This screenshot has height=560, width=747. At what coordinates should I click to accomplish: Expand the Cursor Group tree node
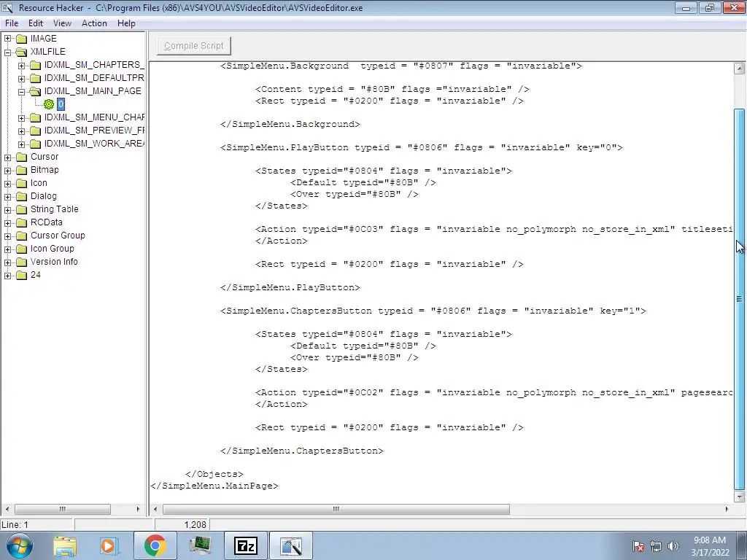point(7,236)
